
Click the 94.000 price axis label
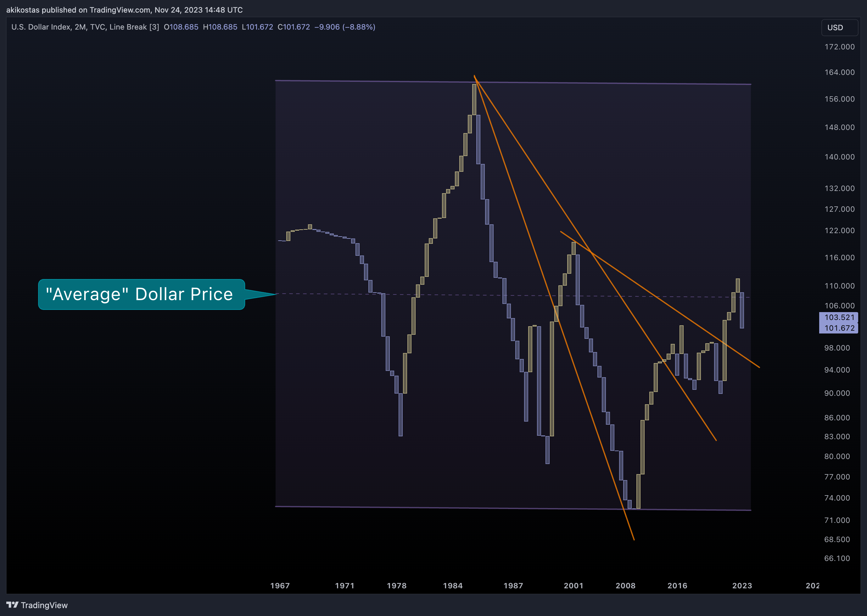(x=837, y=370)
